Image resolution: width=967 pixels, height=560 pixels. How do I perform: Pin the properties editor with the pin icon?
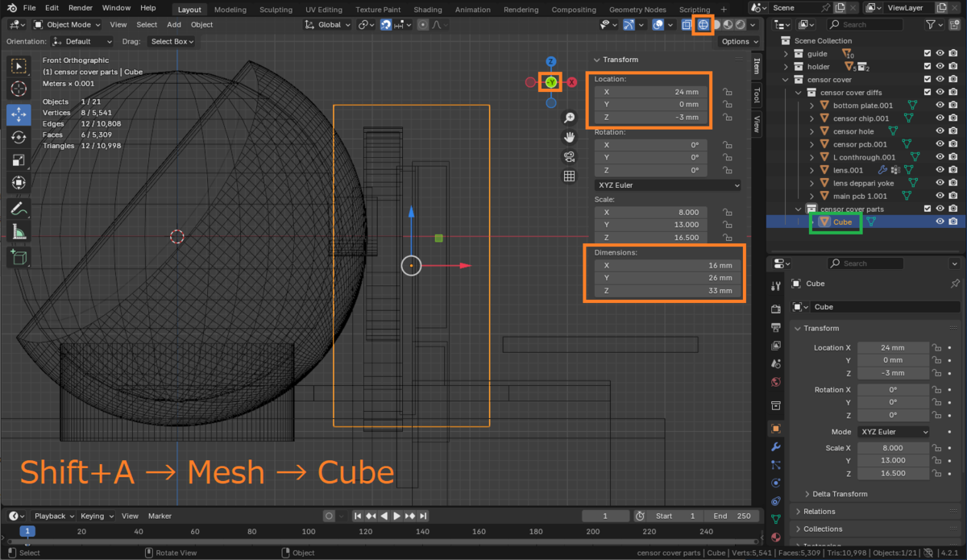tap(955, 284)
